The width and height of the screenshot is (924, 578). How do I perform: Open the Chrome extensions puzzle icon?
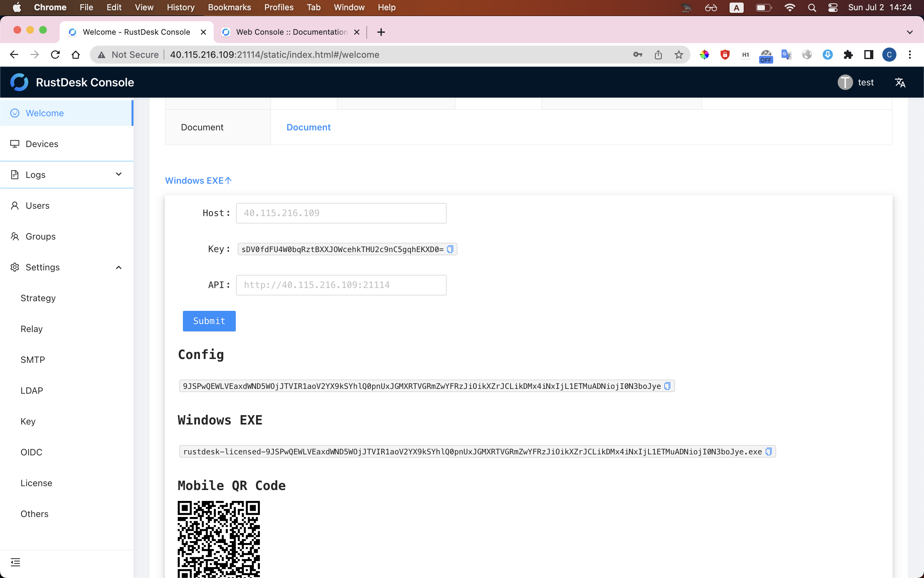coord(848,55)
